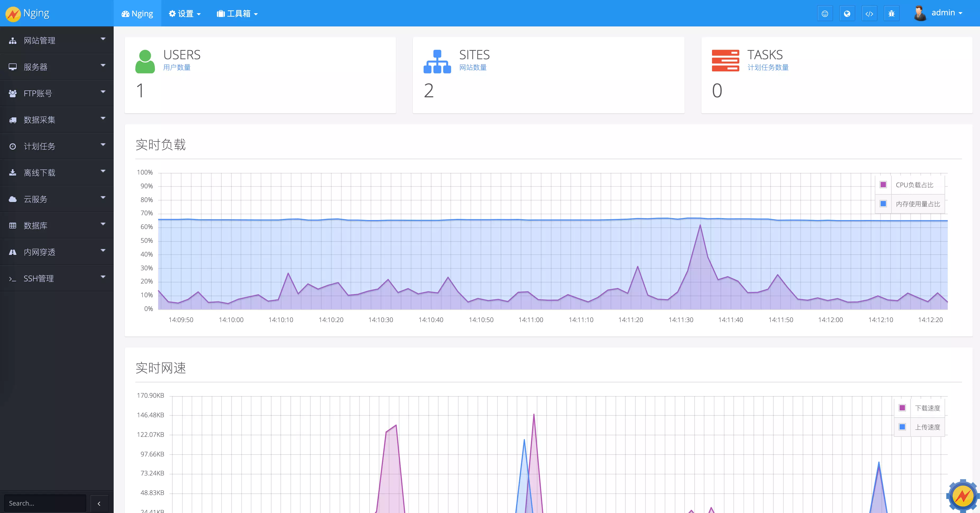Expand the 数据库 sidebar menu arrow

[x=103, y=224]
